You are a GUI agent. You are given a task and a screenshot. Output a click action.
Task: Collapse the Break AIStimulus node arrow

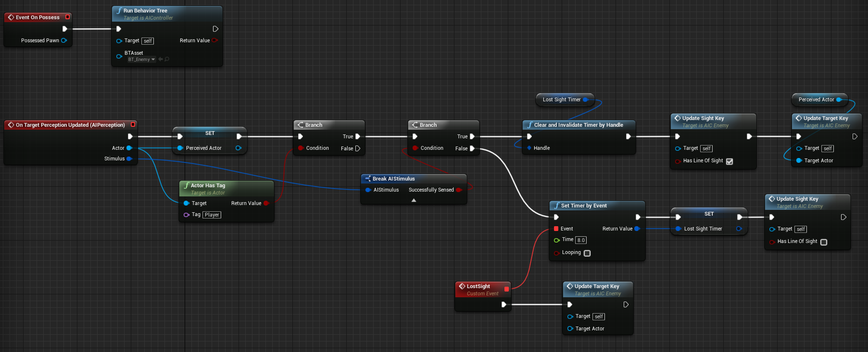click(414, 200)
